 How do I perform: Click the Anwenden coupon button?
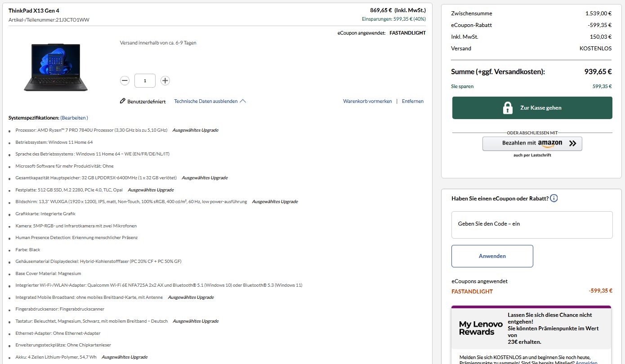[x=492, y=256]
